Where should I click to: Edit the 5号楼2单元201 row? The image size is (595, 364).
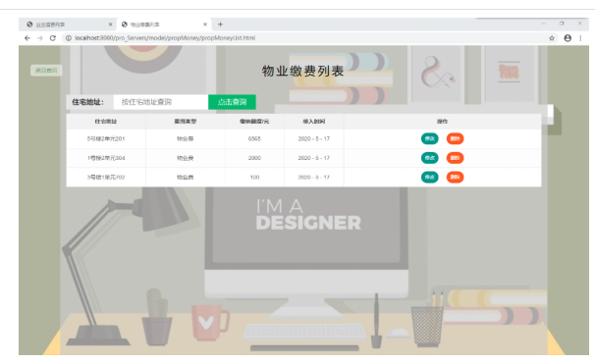click(x=429, y=138)
